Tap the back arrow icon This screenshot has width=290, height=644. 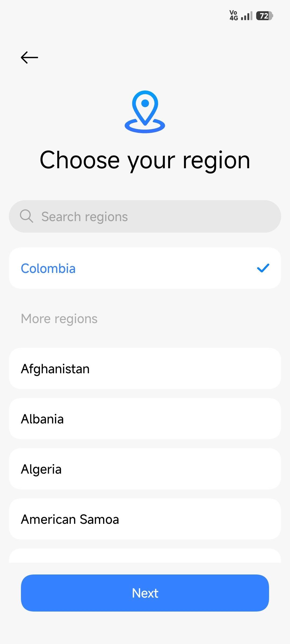(x=29, y=57)
